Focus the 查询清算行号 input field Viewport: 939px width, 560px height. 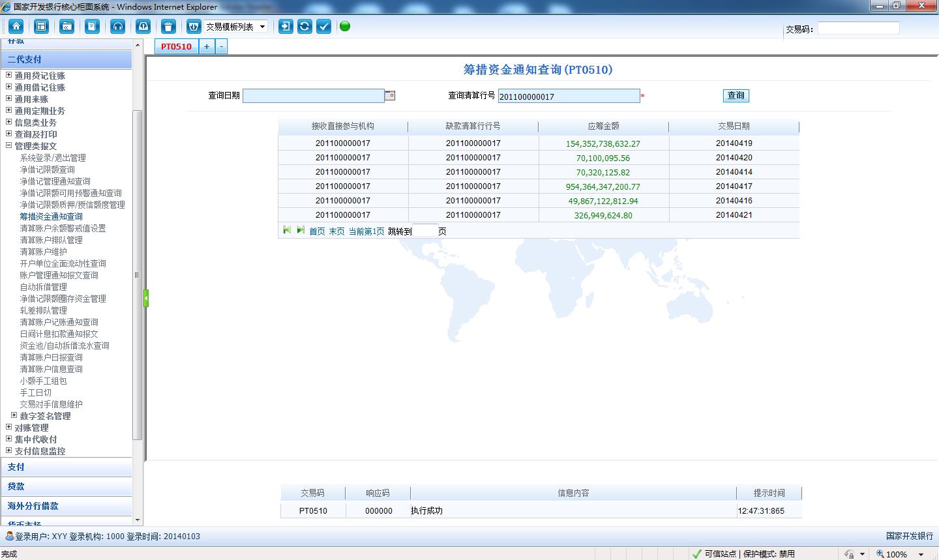click(569, 96)
